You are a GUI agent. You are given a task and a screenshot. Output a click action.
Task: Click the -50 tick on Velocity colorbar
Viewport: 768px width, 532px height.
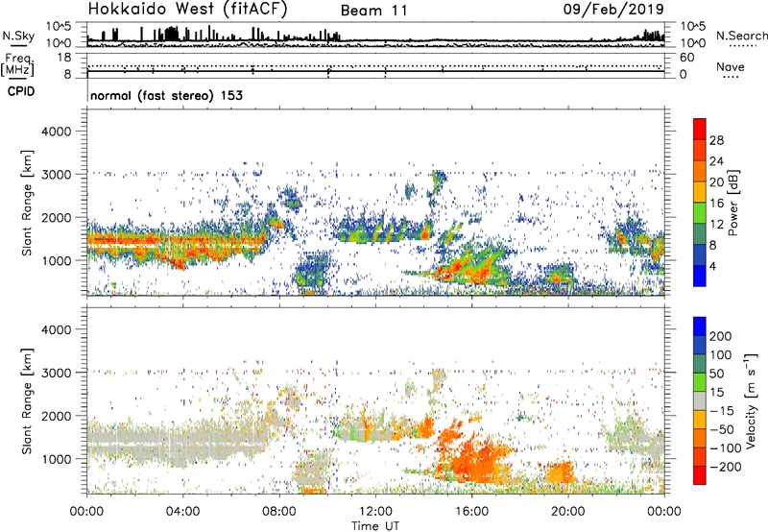(x=722, y=429)
